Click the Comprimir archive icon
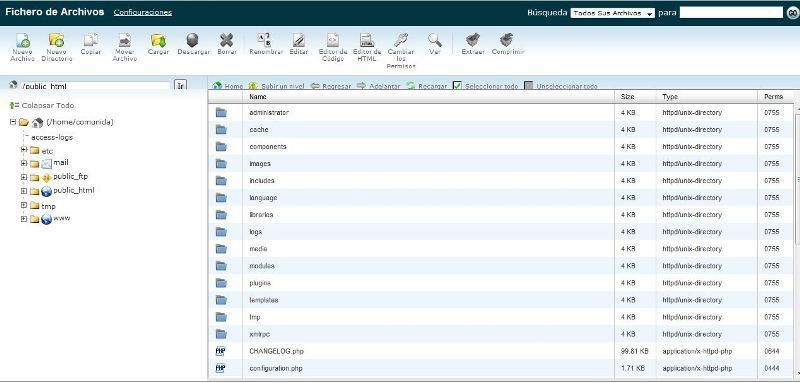Image resolution: width=800 pixels, height=383 pixels. click(507, 41)
